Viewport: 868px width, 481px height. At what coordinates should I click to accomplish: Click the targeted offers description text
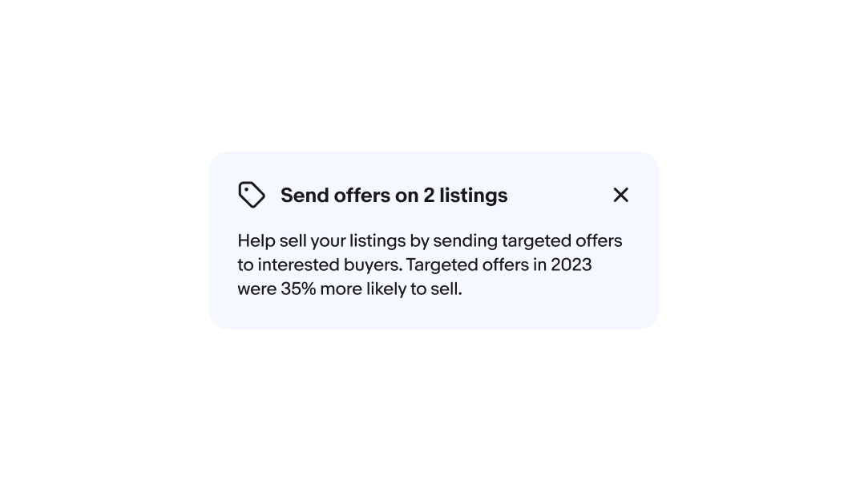tap(430, 265)
